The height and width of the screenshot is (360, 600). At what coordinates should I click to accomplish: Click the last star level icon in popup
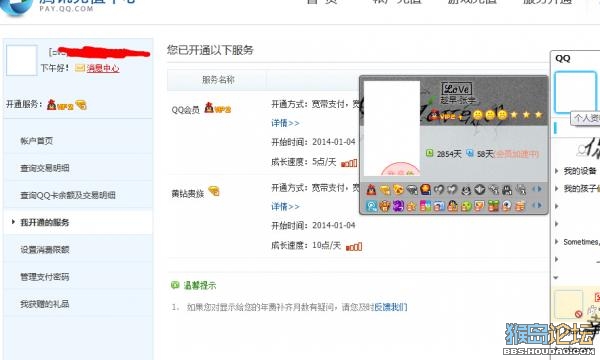point(538,114)
